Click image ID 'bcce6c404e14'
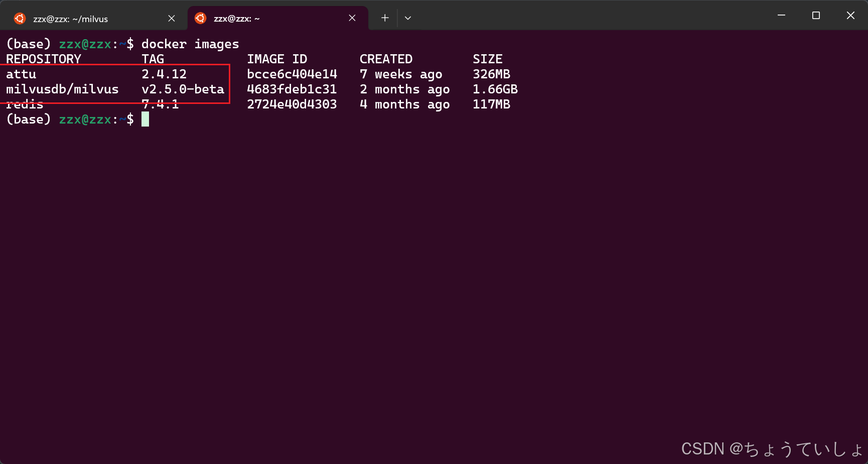 (292, 74)
